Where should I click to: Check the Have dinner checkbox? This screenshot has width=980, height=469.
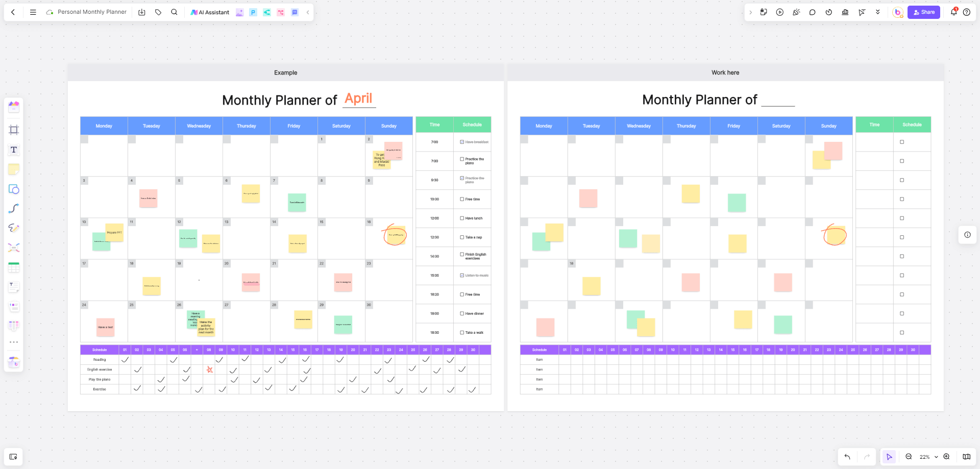pyautogui.click(x=462, y=313)
